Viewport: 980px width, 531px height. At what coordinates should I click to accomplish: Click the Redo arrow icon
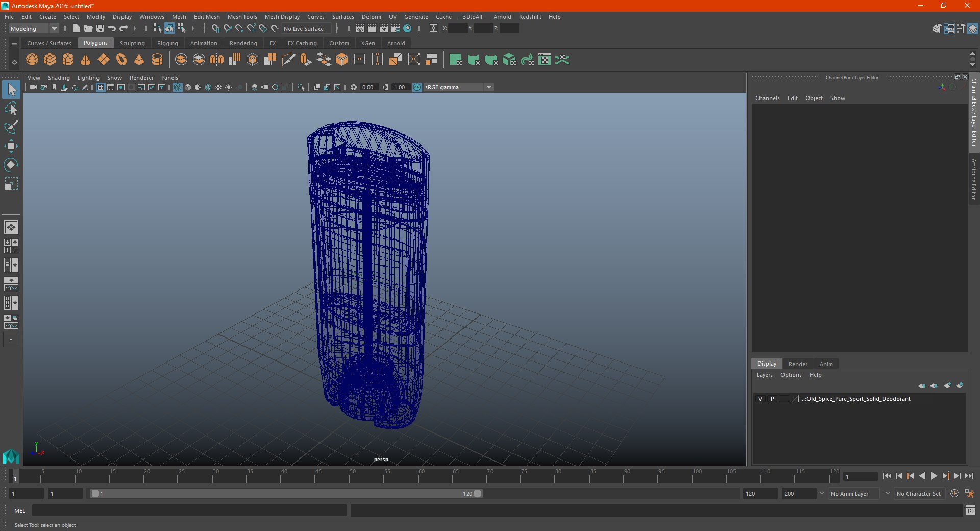124,28
